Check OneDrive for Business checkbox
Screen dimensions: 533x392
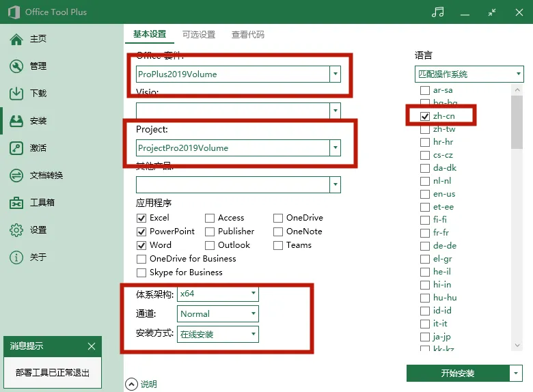[x=141, y=260]
